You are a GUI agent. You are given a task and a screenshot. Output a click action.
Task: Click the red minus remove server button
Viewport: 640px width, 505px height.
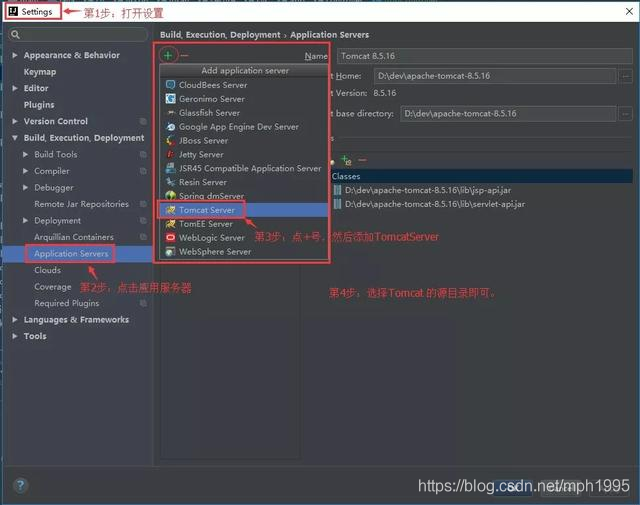184,55
